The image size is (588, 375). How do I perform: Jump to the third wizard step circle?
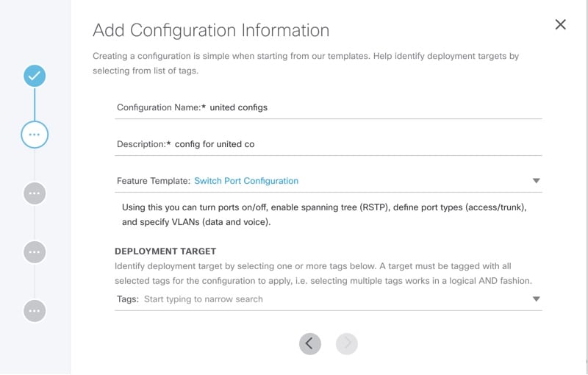point(35,193)
